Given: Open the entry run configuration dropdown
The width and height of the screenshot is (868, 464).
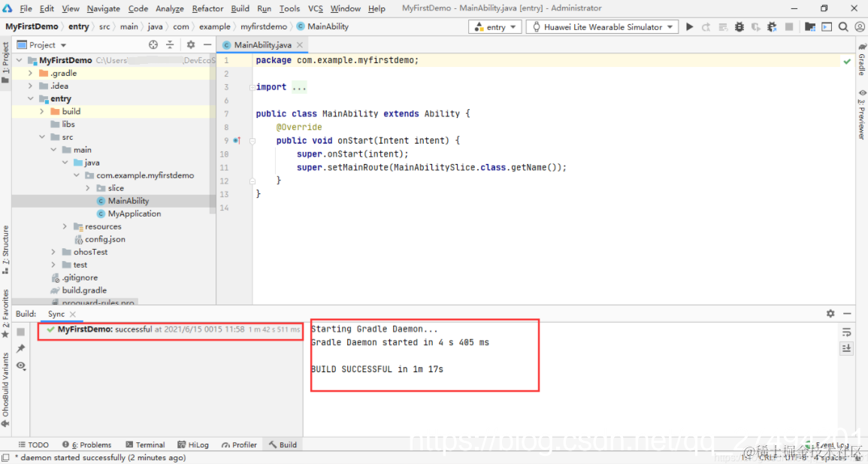Looking at the screenshot, I should (495, 26).
